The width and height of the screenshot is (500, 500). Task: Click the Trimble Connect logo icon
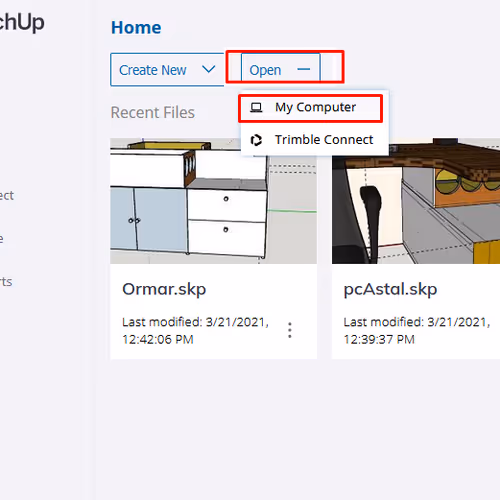tap(256, 140)
